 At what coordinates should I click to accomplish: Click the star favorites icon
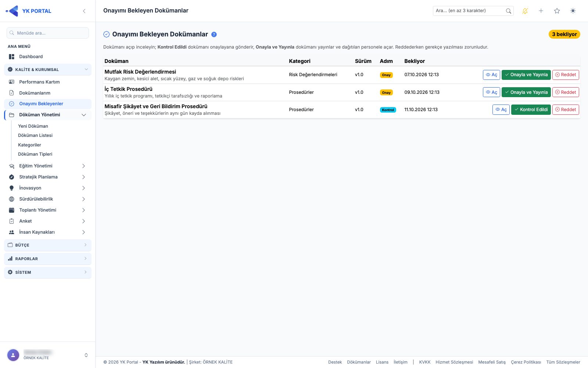point(557,11)
